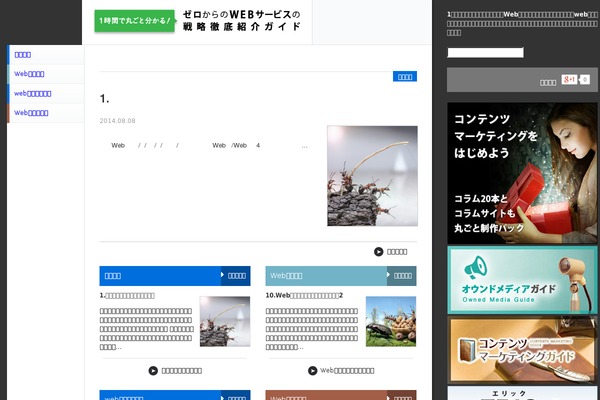
Task: Click the arrow button on the teal 'Web' section header
Action: click(x=401, y=276)
